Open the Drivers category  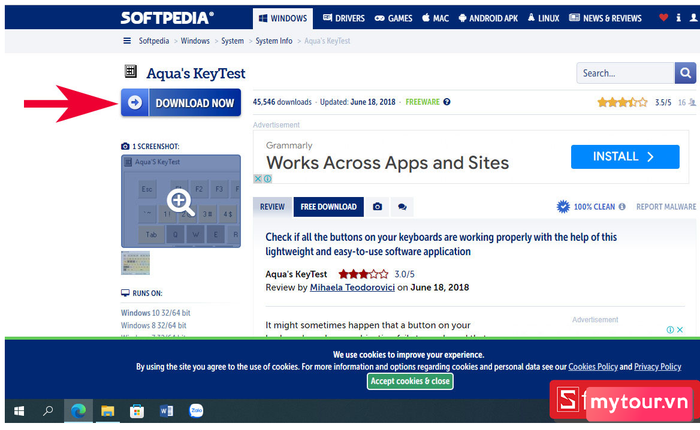click(344, 18)
